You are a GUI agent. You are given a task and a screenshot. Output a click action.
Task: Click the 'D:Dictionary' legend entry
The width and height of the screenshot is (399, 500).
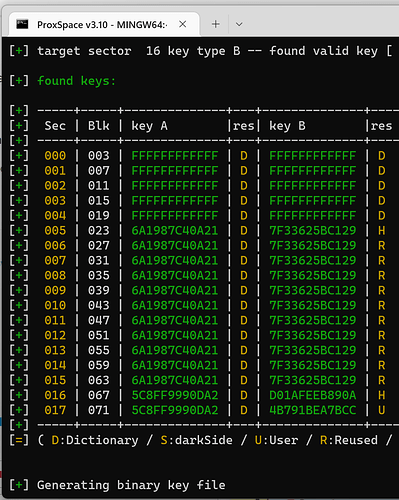click(95, 440)
